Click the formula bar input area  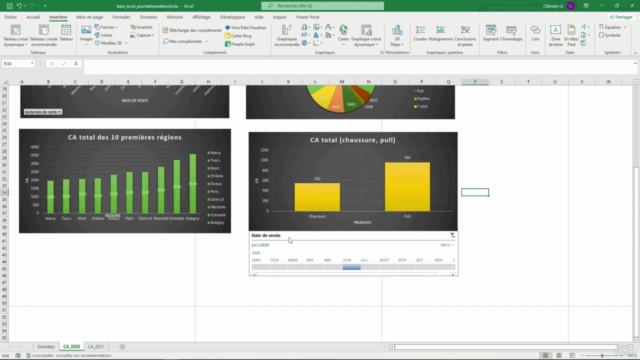tap(359, 67)
